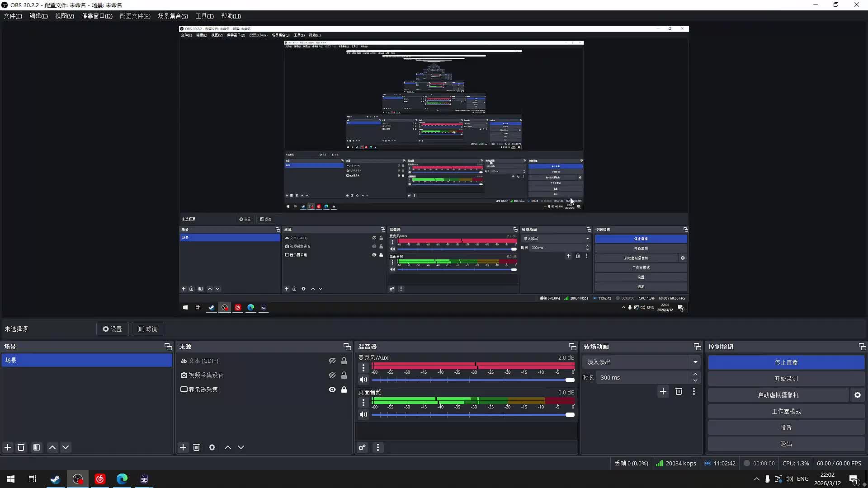Add a new source with plus icon
This screenshot has height=488, width=868.
coord(183,447)
